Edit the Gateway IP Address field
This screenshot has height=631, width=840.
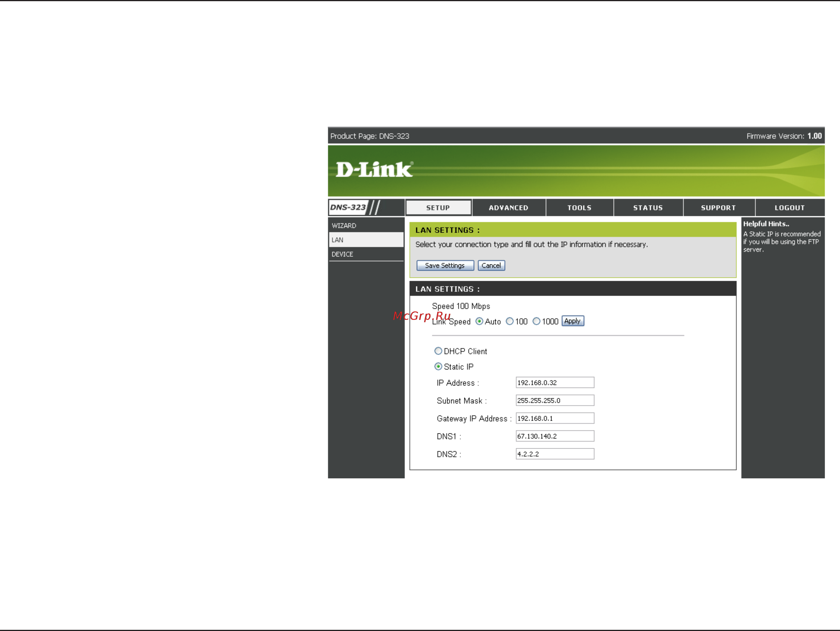point(555,418)
